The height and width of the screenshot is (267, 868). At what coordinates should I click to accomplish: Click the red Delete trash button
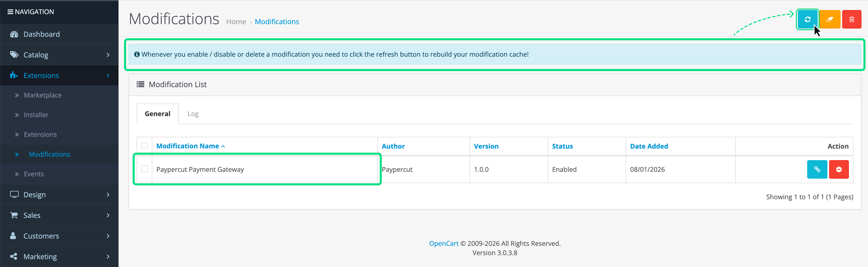click(852, 20)
